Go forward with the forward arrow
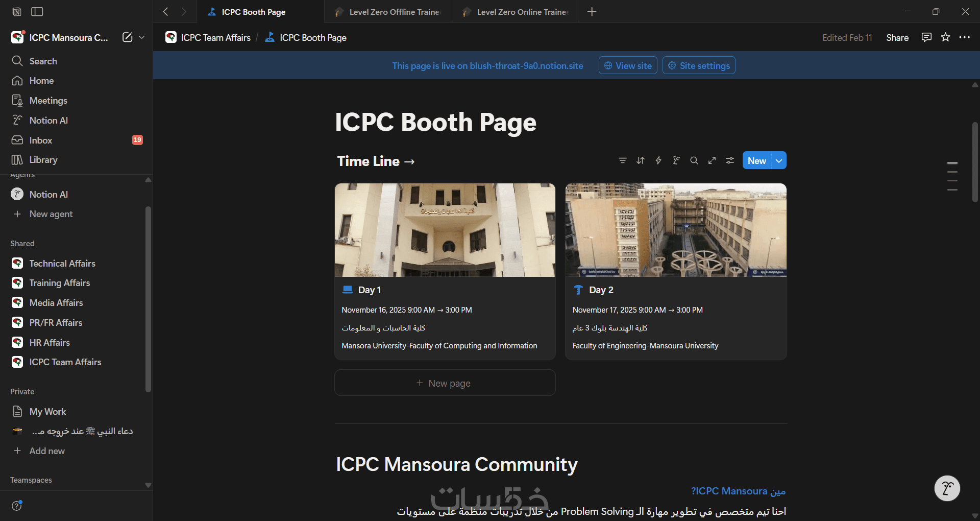Image resolution: width=980 pixels, height=521 pixels. click(x=184, y=12)
